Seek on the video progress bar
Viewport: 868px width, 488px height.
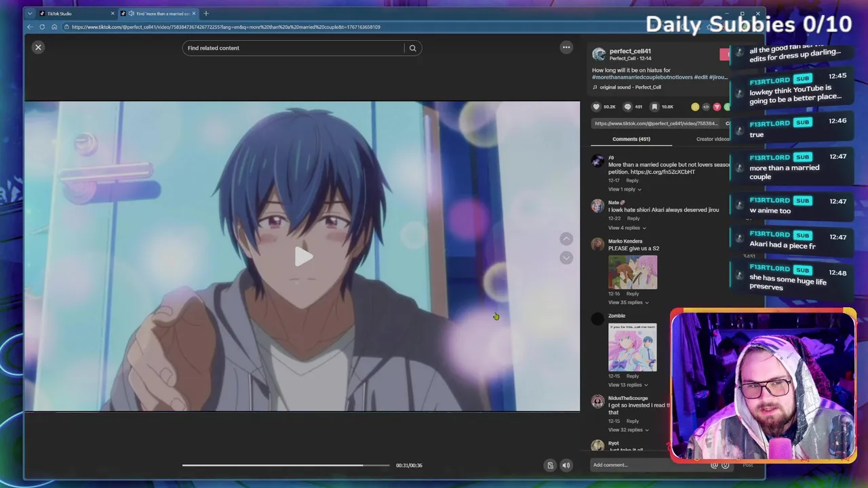[x=285, y=465]
